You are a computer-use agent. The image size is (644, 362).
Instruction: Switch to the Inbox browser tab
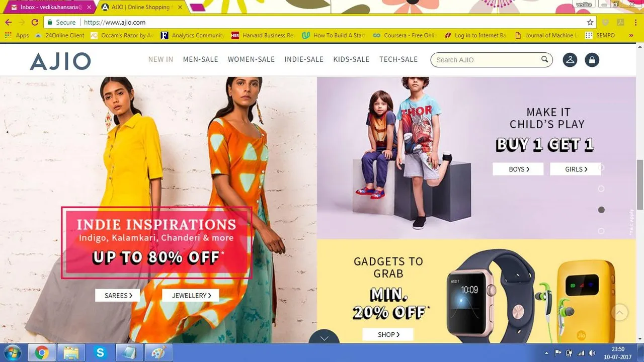49,7
